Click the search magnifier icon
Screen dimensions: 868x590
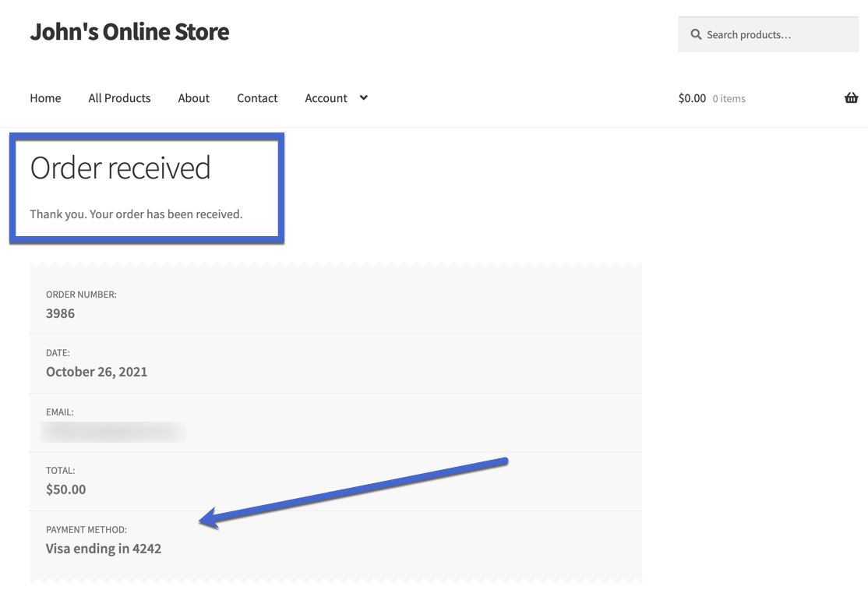696,35
